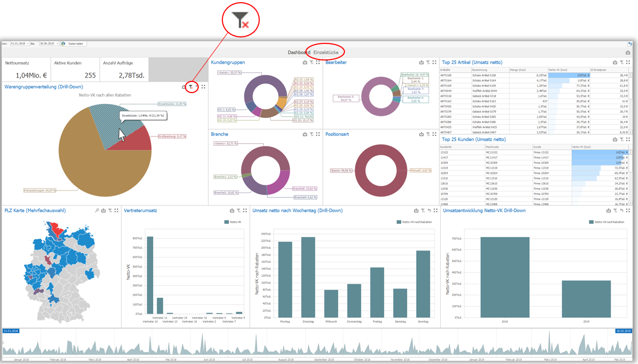
Task: Select the Dienstag bar in weekday chart
Action: (308, 277)
